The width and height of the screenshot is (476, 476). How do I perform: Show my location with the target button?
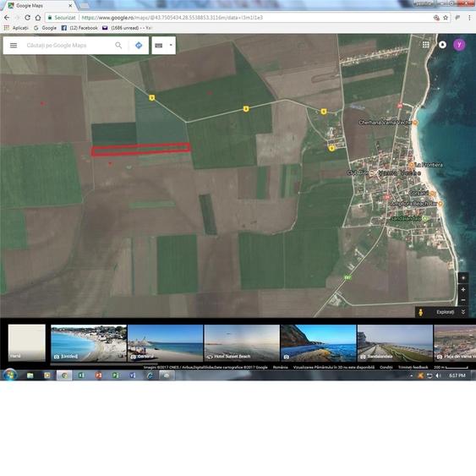tap(463, 278)
